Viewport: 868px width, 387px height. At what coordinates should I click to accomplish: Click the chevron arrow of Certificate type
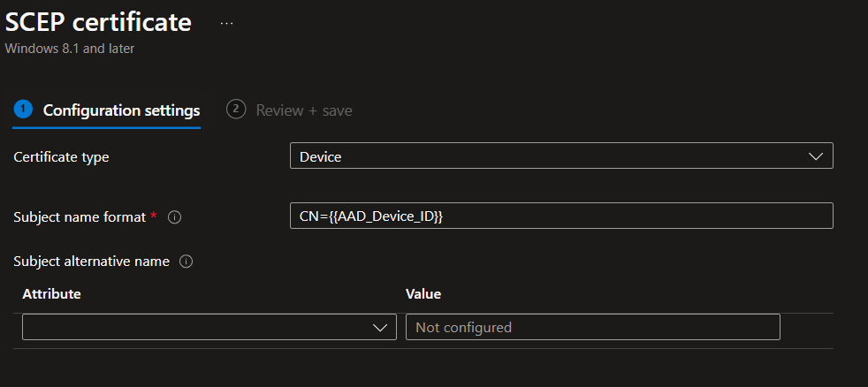(816, 156)
